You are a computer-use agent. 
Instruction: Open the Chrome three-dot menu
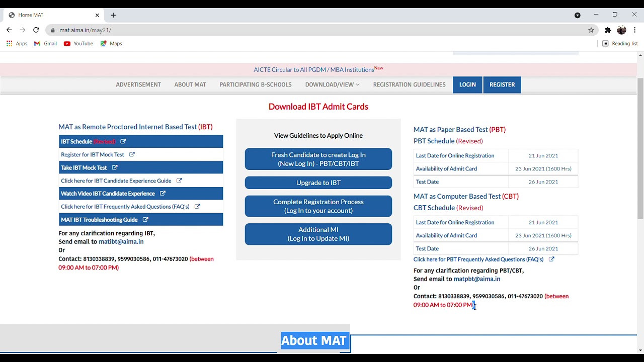click(635, 30)
